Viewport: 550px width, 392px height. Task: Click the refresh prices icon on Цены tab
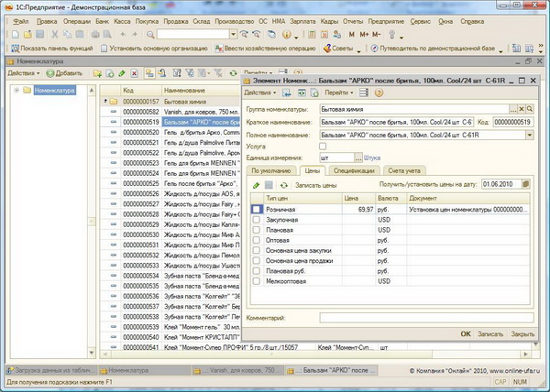[284, 185]
